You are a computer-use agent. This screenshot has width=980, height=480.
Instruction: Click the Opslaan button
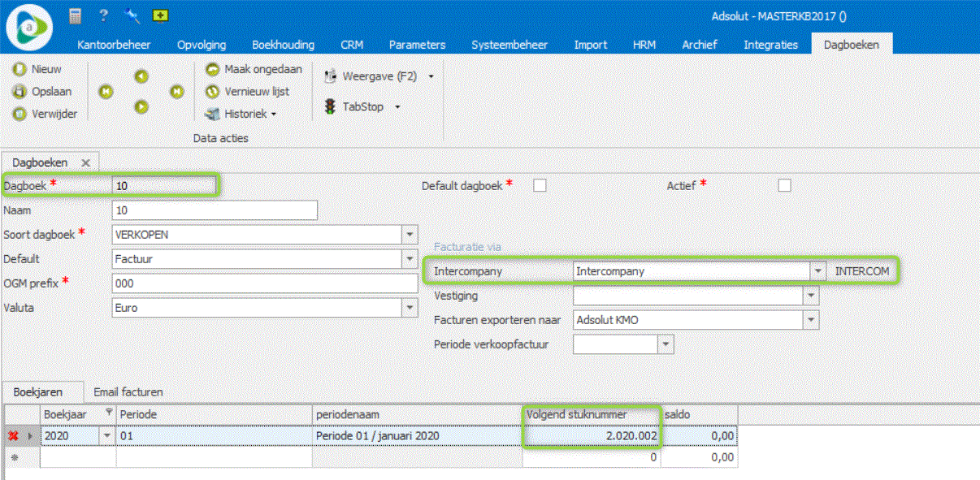(x=47, y=92)
